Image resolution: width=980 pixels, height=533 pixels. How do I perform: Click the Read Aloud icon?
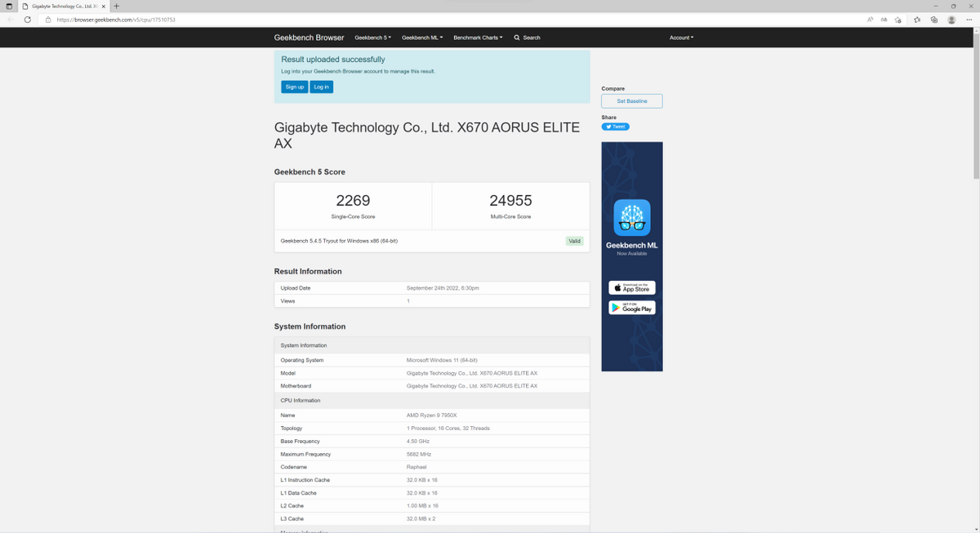coord(871,20)
